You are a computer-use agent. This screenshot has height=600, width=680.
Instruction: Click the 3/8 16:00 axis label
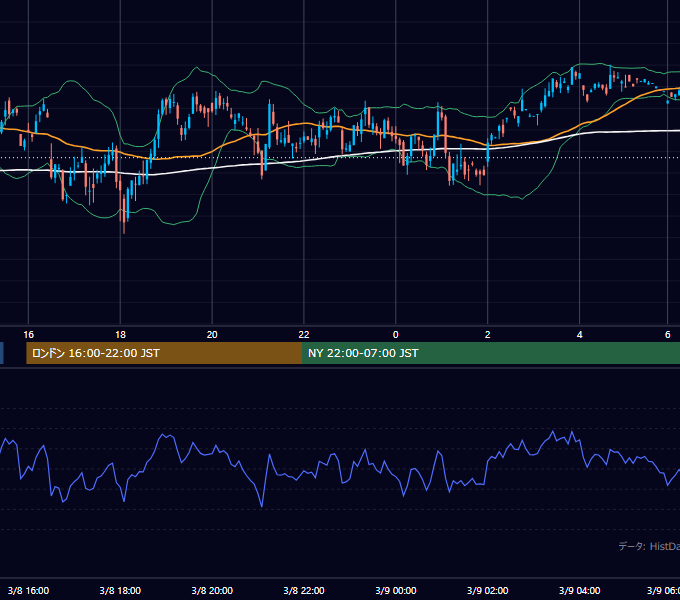click(x=28, y=590)
